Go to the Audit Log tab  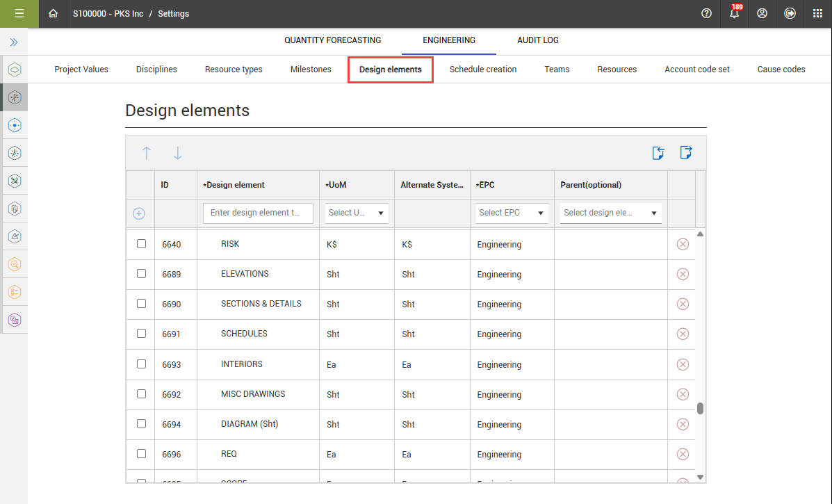click(537, 40)
